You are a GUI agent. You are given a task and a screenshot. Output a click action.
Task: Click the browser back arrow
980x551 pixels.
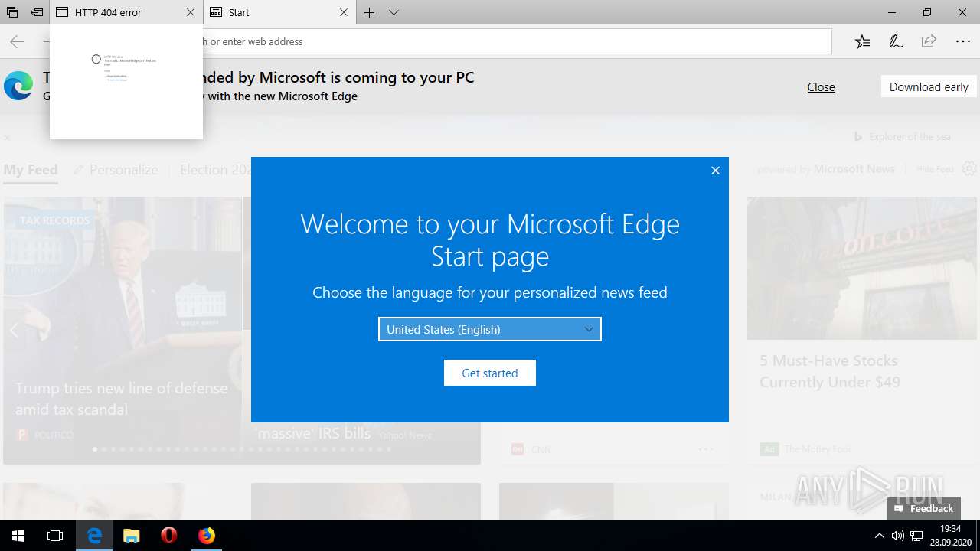tap(17, 41)
